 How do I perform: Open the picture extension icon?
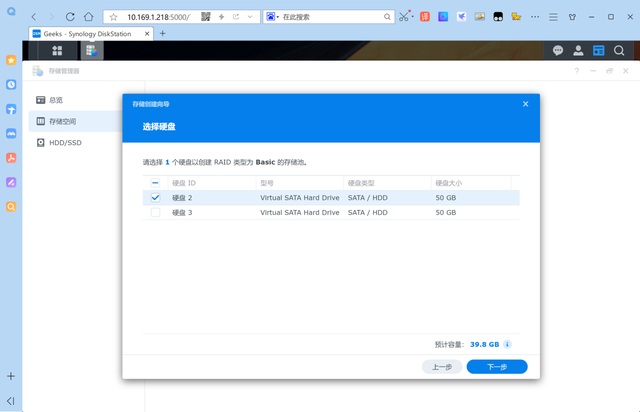(480, 17)
